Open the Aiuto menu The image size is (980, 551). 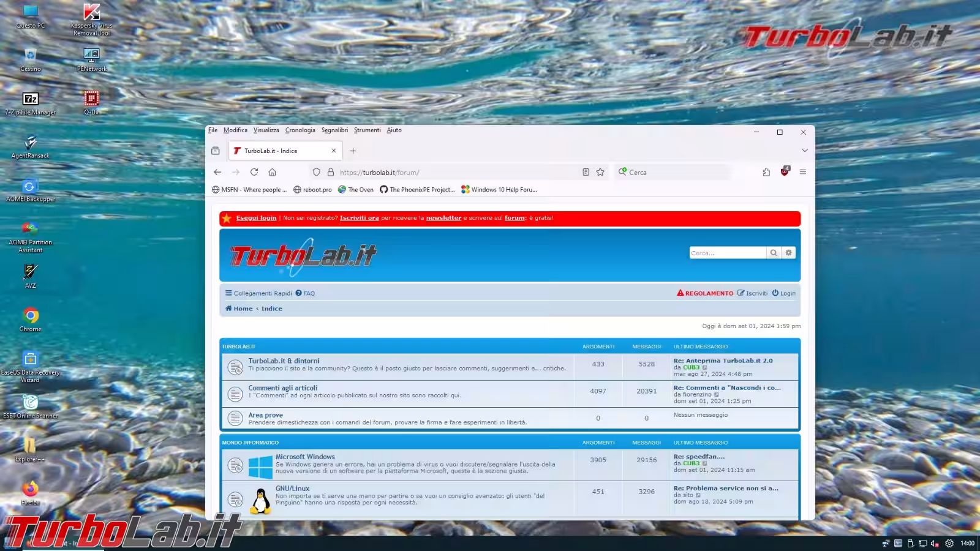point(394,130)
